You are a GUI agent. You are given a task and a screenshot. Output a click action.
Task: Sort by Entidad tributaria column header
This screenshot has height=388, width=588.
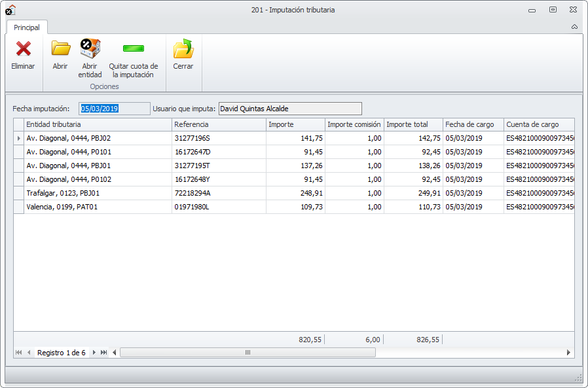(98, 124)
